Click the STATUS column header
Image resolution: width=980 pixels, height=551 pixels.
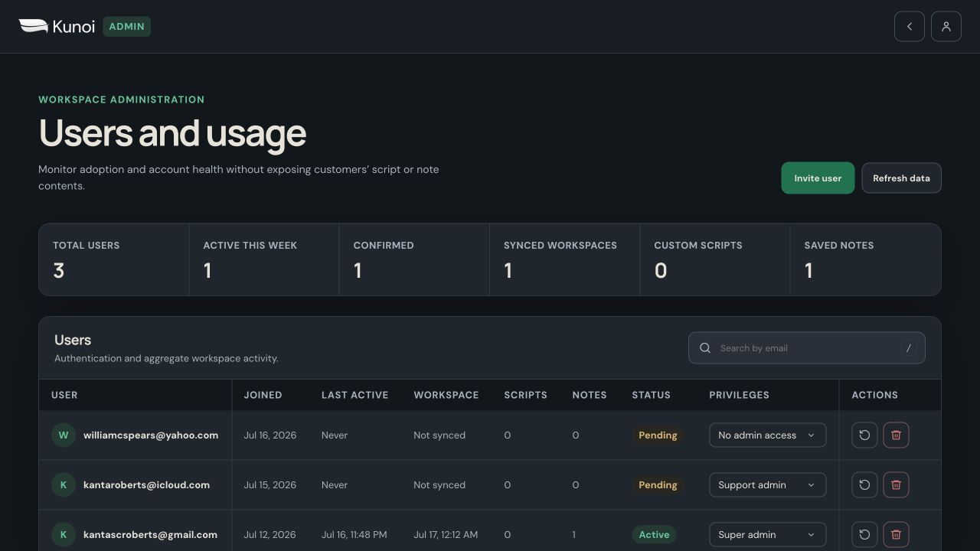click(651, 396)
